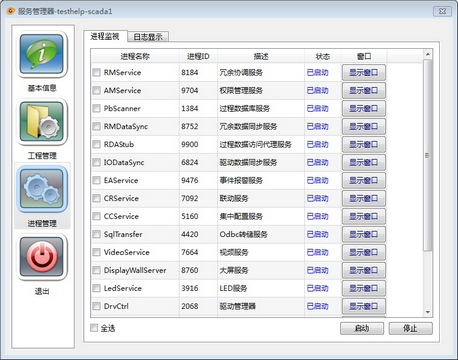This screenshot has width=458, height=360.
Task: Click the 大屏服务 description
Action: 234,270
